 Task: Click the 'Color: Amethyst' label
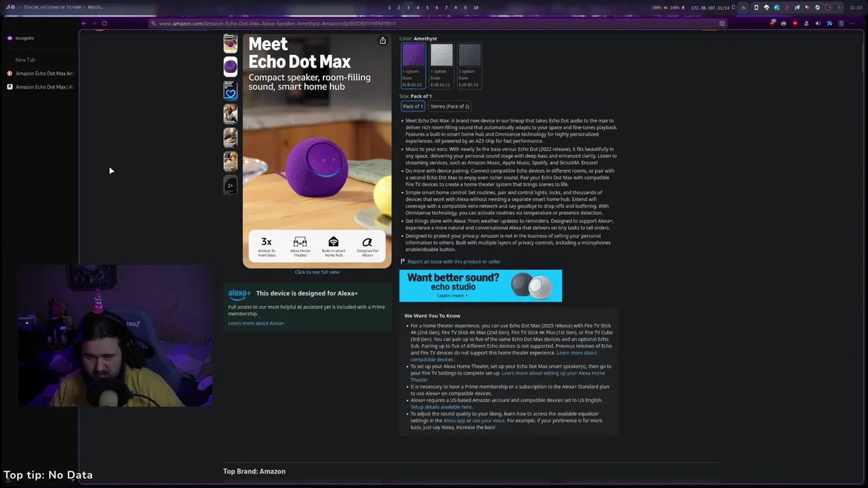point(418,39)
